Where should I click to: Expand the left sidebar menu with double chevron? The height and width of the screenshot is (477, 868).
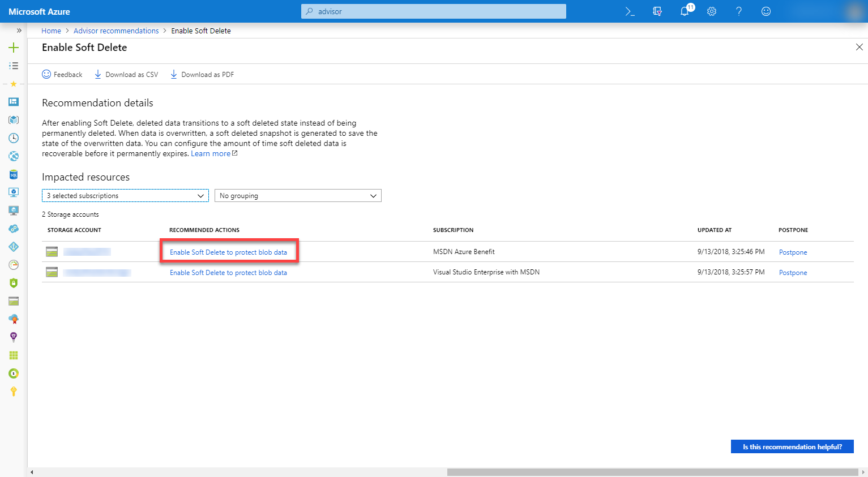click(x=19, y=31)
